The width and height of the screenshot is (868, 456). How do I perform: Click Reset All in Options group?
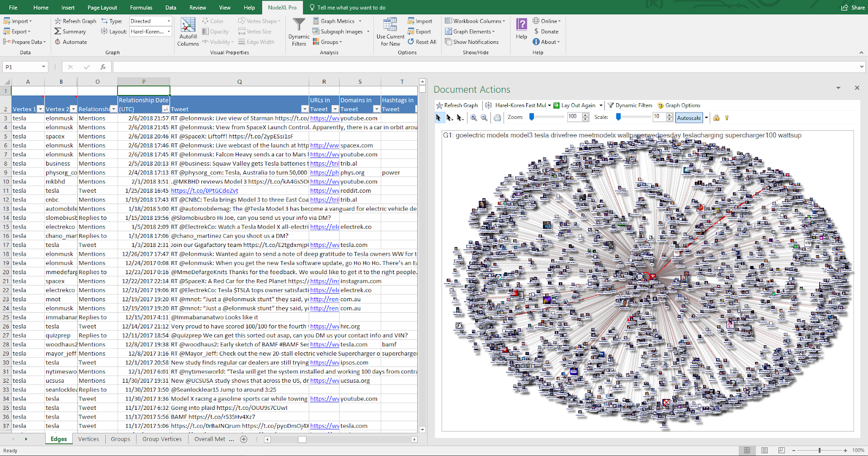click(422, 42)
